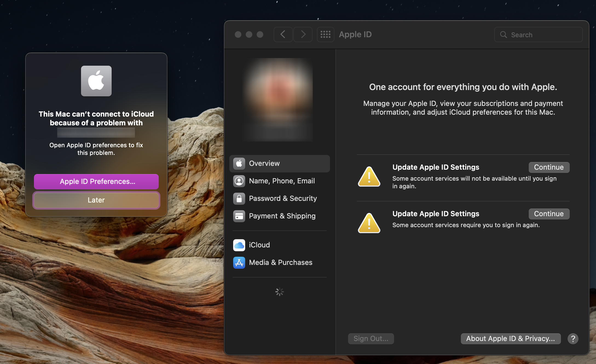
Task: Open help with question mark button
Action: 573,339
